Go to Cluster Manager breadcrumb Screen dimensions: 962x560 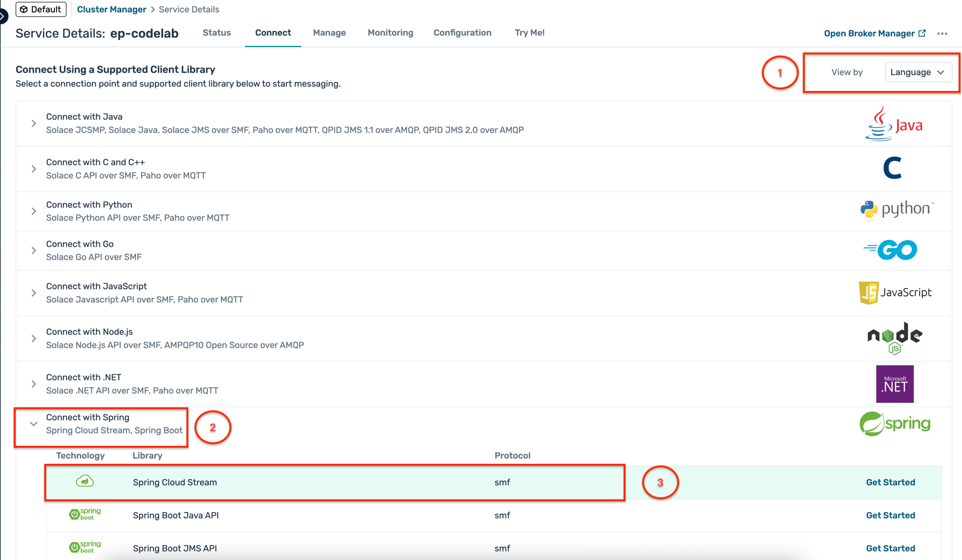click(111, 10)
